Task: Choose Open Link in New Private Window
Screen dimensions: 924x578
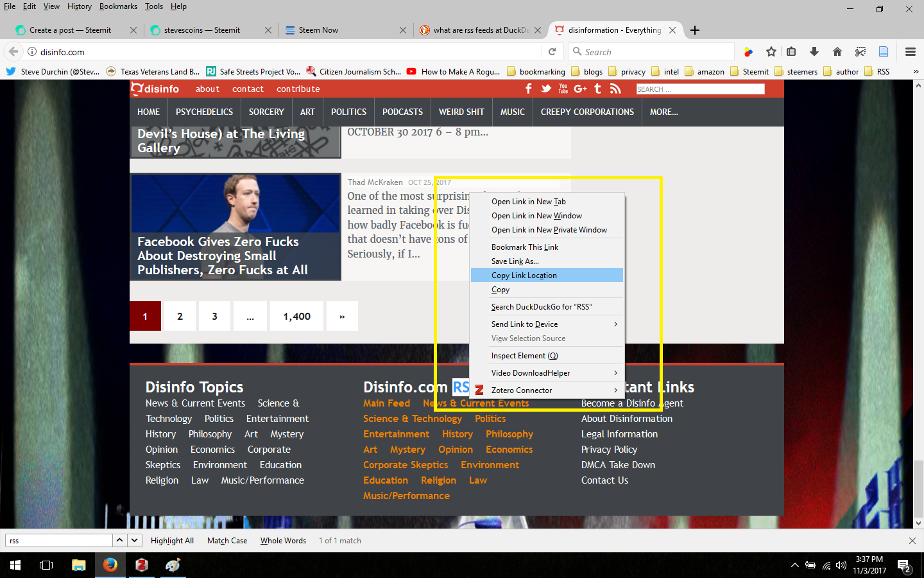Action: tap(547, 230)
